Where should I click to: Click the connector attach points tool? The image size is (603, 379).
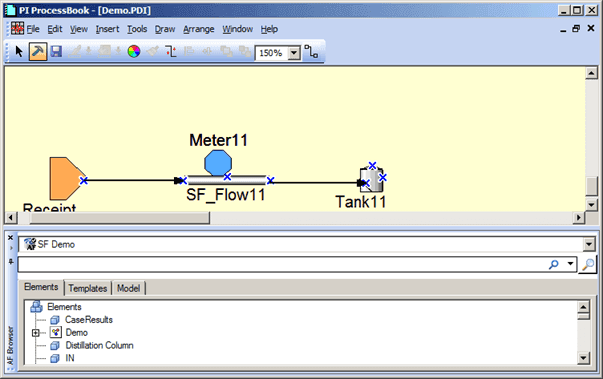point(171,51)
